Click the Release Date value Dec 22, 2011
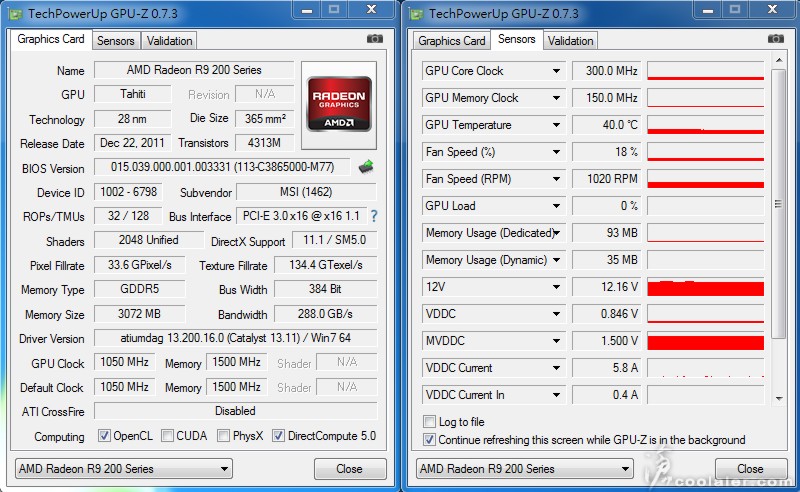The width and height of the screenshot is (800, 492). tap(132, 143)
